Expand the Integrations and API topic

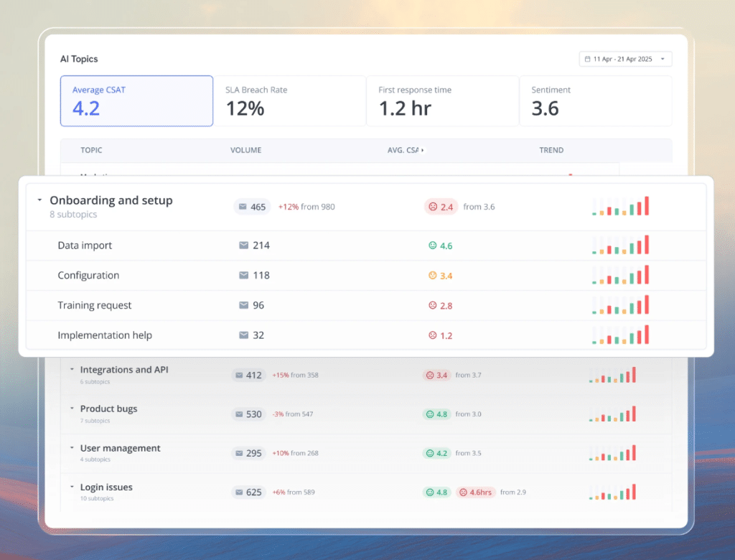point(72,370)
